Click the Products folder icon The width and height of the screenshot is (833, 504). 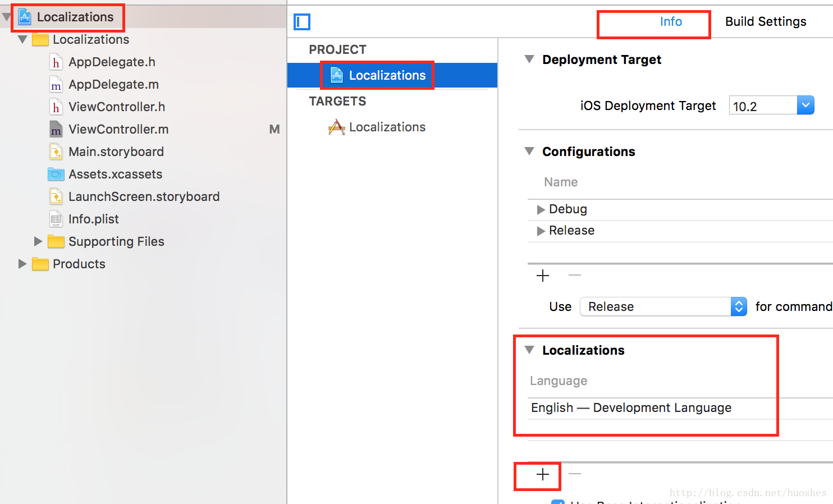tap(40, 264)
